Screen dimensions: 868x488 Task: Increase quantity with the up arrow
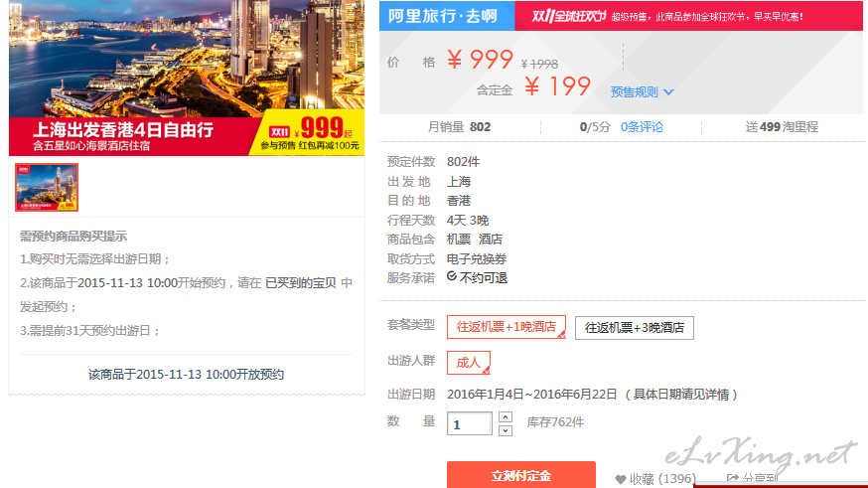505,417
